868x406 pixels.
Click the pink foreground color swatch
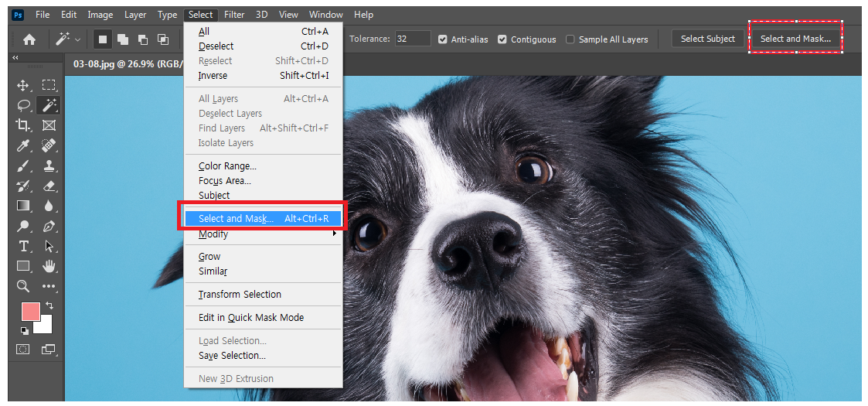[x=30, y=311]
